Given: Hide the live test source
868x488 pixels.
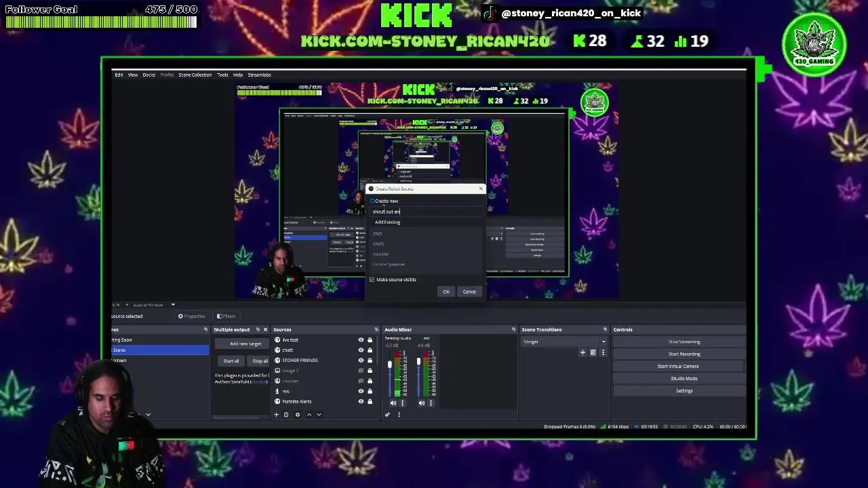Looking at the screenshot, I should (x=361, y=340).
